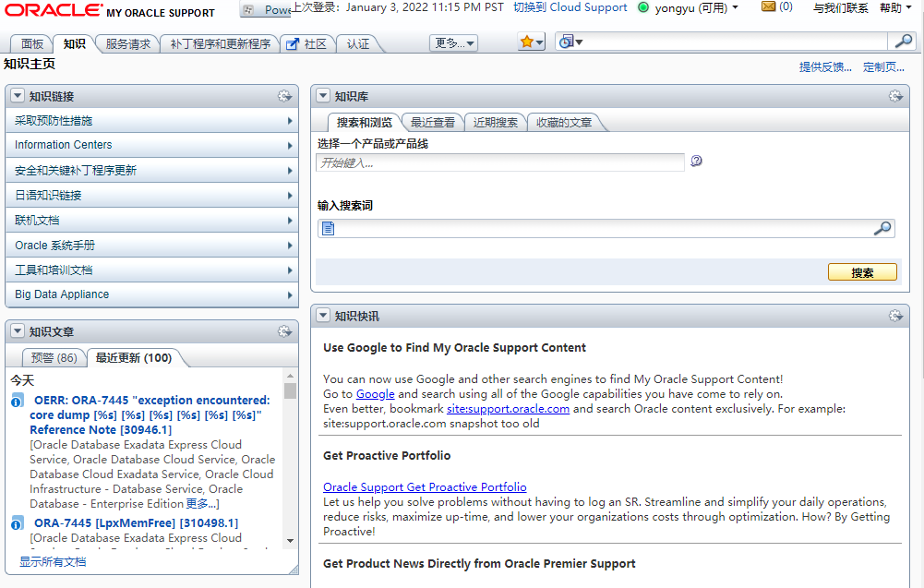The height and width of the screenshot is (588, 924).
Task: Click article list scrollbar down arrow
Action: tap(290, 540)
